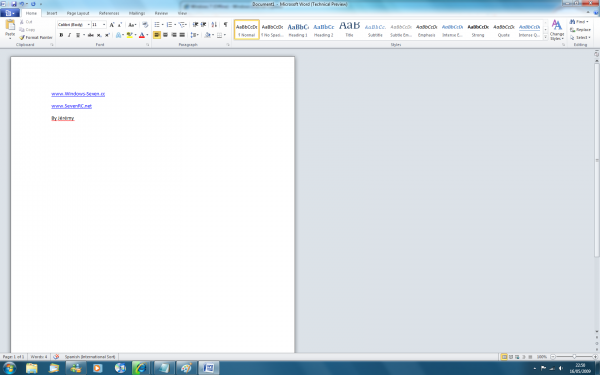600x375 pixels.
Task: Click the Change Styles icon
Action: click(x=557, y=30)
